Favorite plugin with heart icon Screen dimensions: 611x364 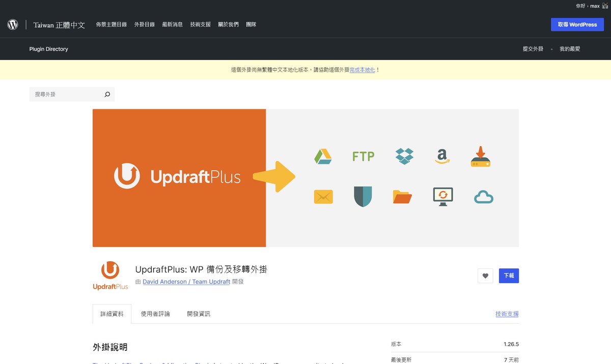[x=485, y=276]
